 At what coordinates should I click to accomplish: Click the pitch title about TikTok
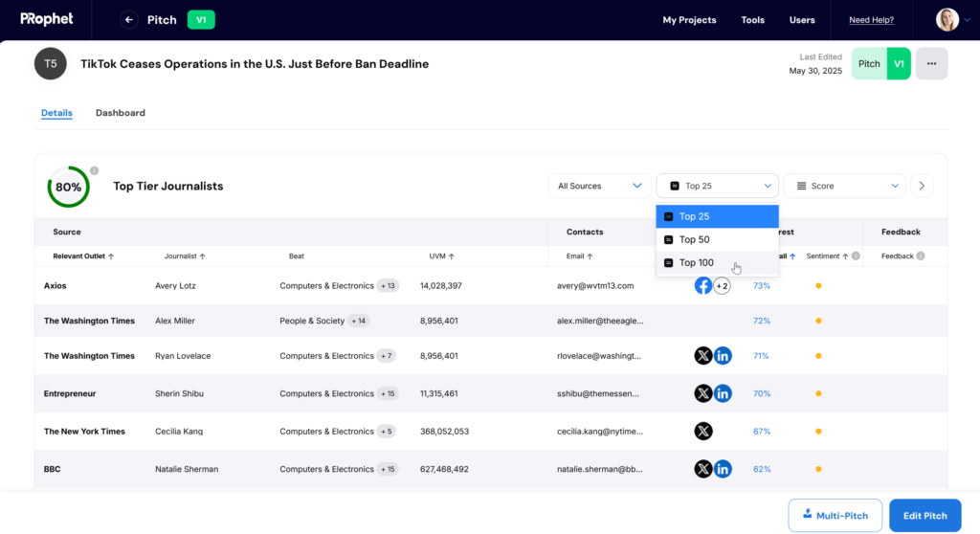tap(255, 64)
